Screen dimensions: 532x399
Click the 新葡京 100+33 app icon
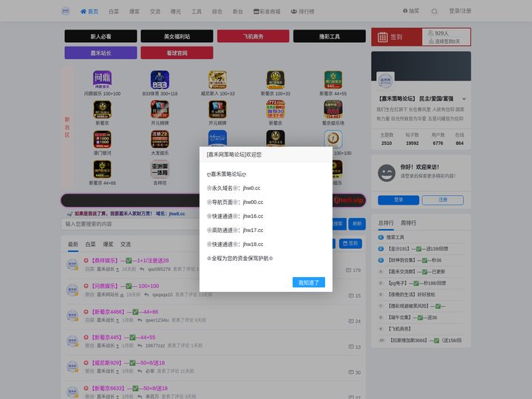(x=276, y=80)
